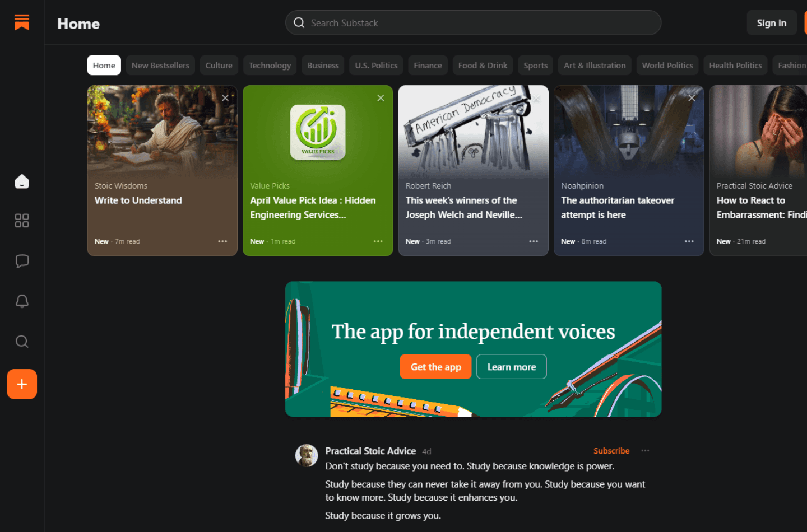Viewport: 807px width, 532px height.
Task: Open This week's winners article by Robert Reich
Action: tap(464, 208)
